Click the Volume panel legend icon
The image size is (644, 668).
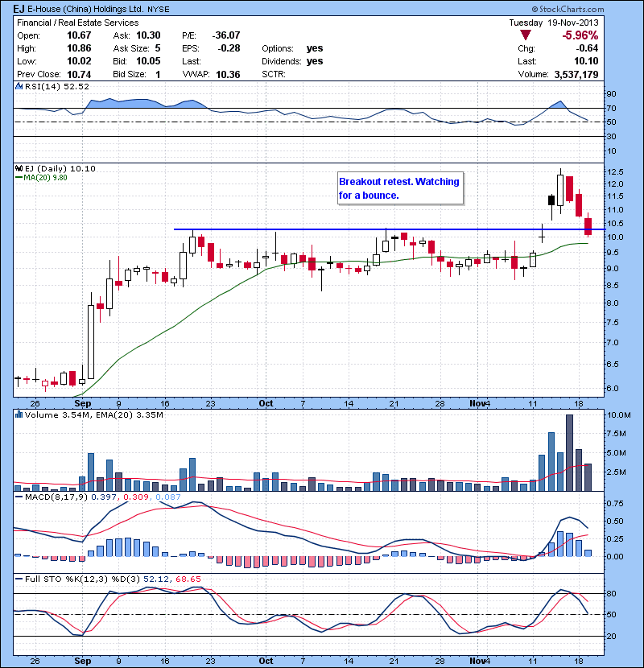[19, 414]
